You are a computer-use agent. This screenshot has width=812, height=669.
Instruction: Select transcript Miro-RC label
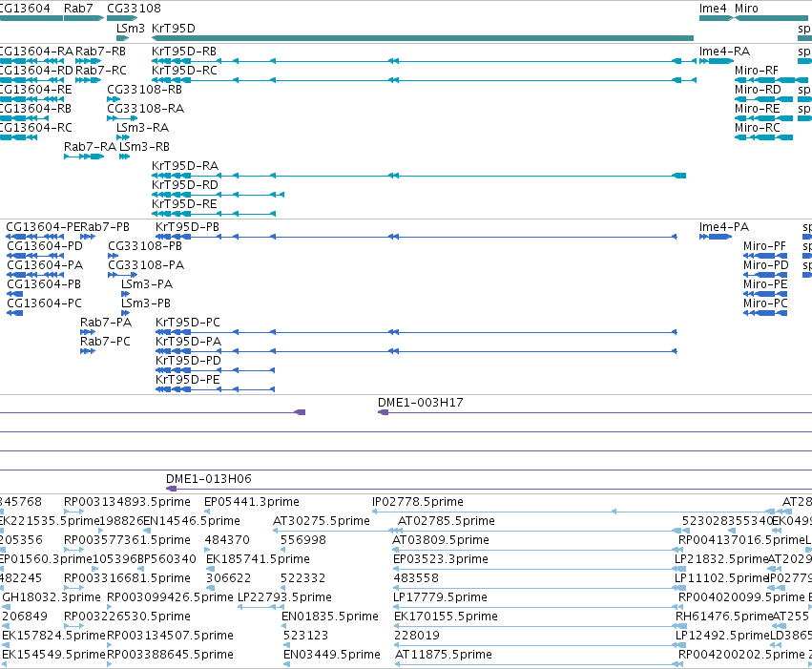click(757, 128)
